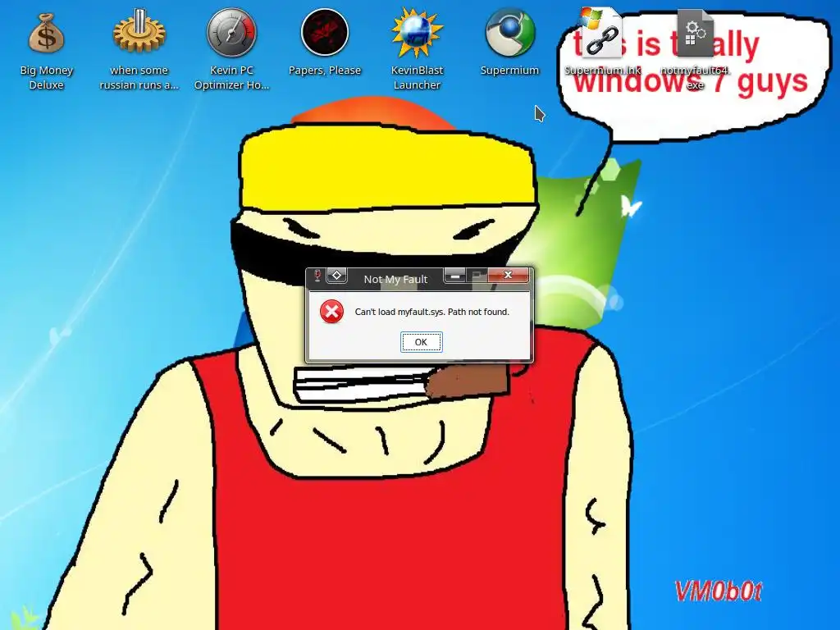
Task: Minimize the Not My Fault dialog
Action: coord(454,276)
